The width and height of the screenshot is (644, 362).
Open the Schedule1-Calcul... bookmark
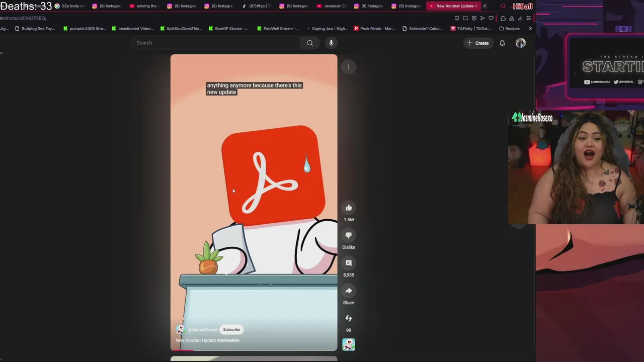[x=423, y=29]
